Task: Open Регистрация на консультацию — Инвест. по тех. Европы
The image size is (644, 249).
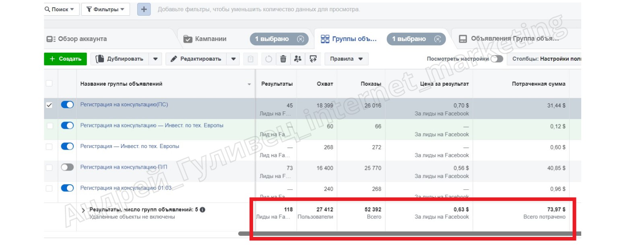Action: point(152,126)
